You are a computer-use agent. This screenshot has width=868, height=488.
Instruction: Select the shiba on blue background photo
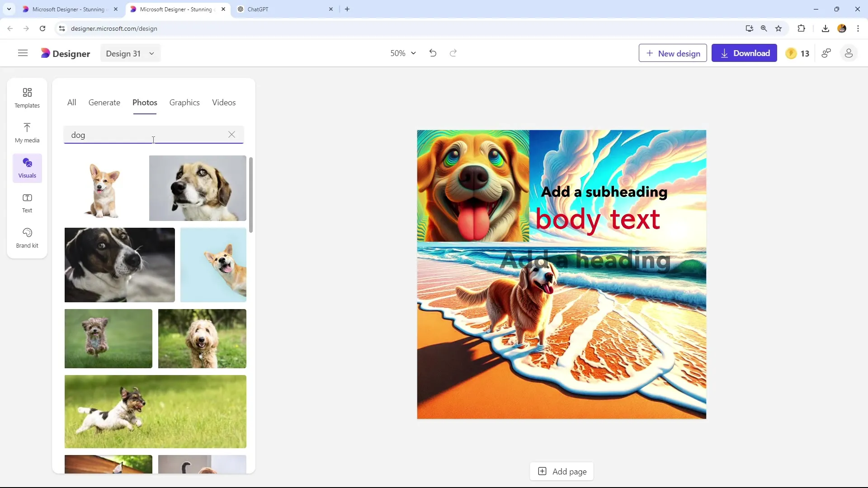(x=213, y=265)
